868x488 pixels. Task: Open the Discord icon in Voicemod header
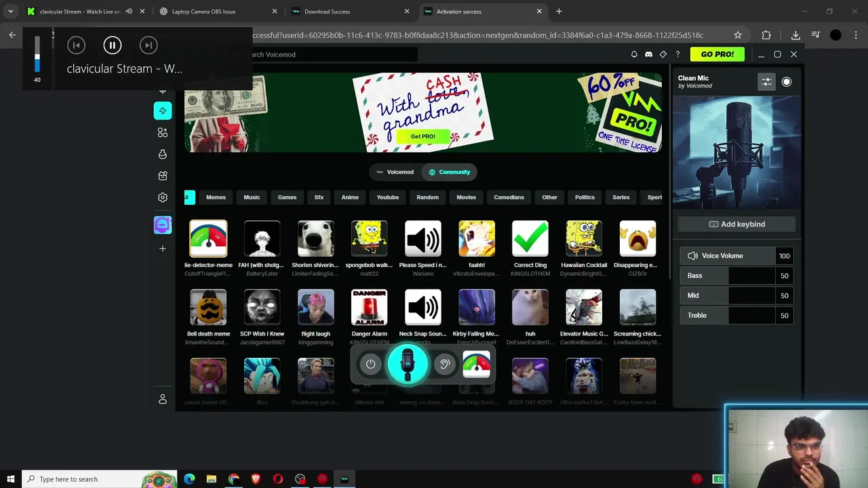point(648,54)
